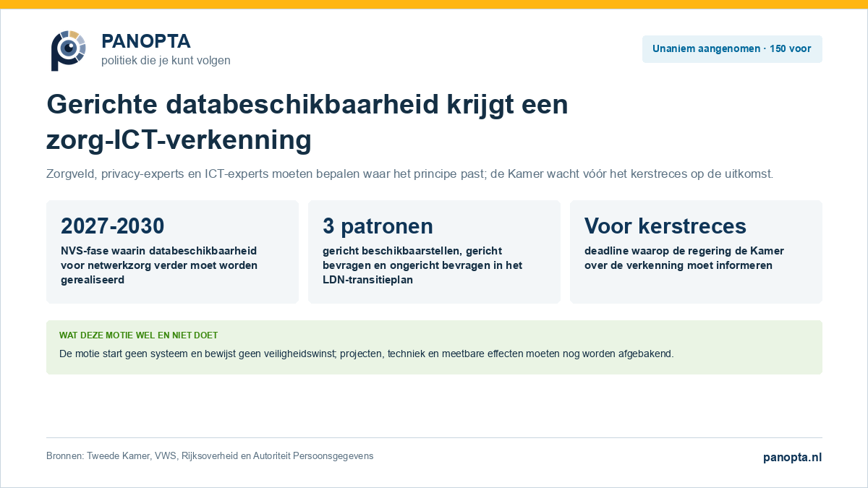Click the 'NVS-fase waarin databeschikbaarheid' description

pos(159,265)
